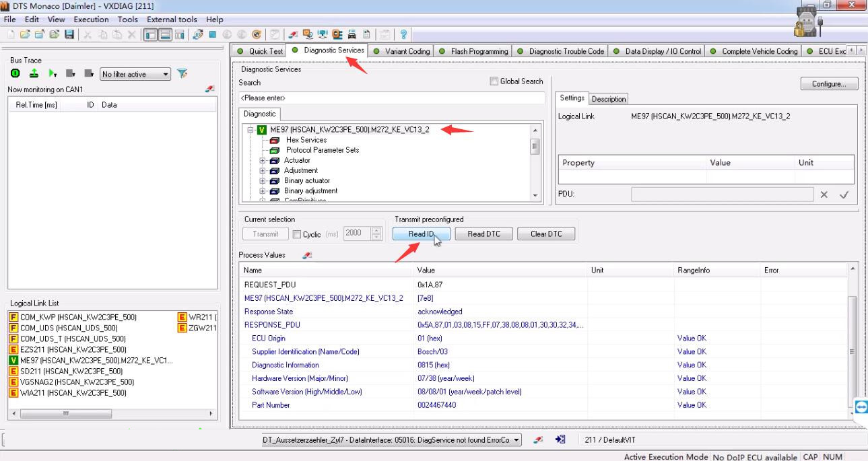This screenshot has width=868, height=461.
Task: Click the Transmit button
Action: [265, 234]
